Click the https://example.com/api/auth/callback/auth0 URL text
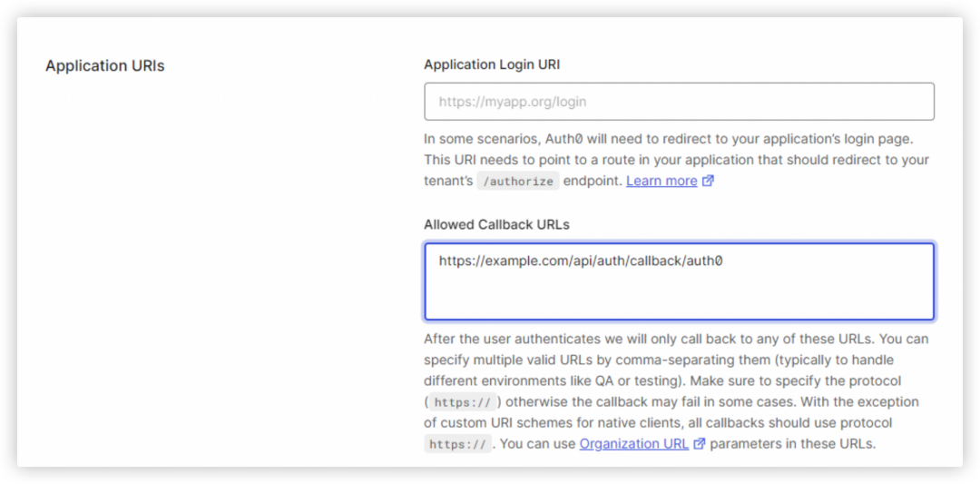Image resolution: width=980 pixels, height=484 pixels. (581, 262)
